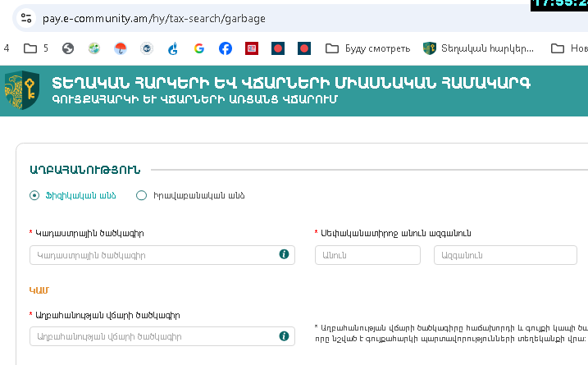Click the Սեփականատիրոջ անուն ազգանուն label
588x365 pixels.
coord(395,233)
